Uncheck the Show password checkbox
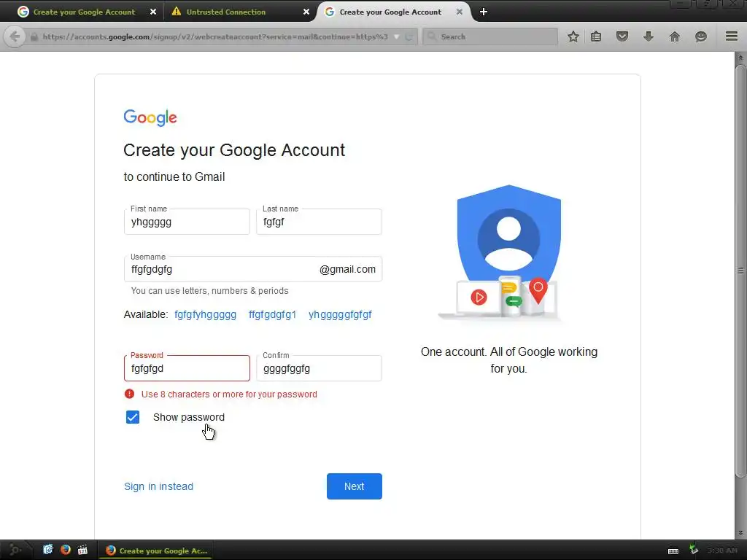Image resolution: width=747 pixels, height=560 pixels. click(x=133, y=417)
